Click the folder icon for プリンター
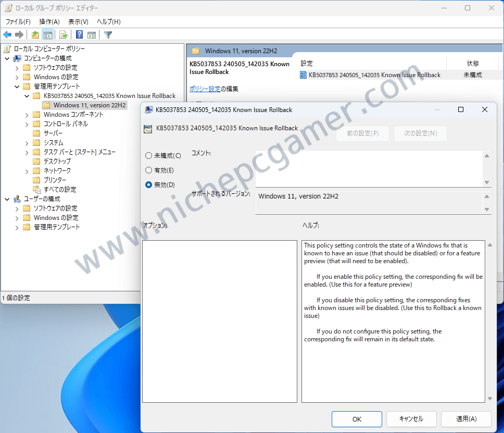 click(x=36, y=180)
